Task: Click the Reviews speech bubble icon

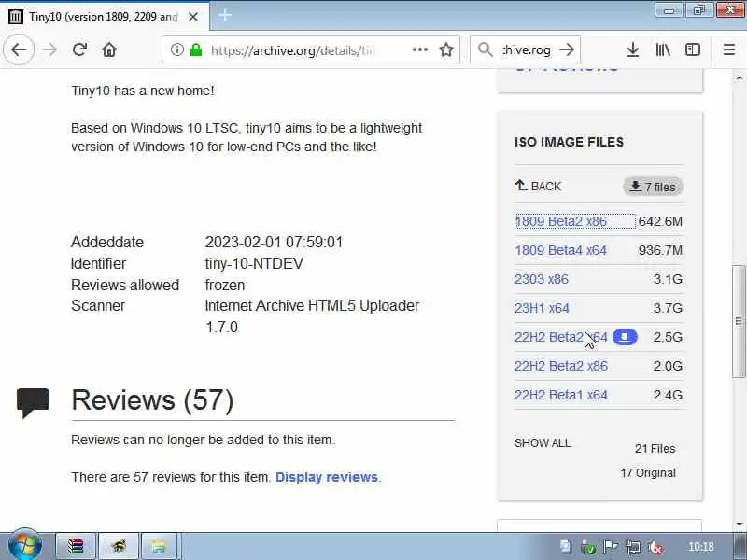Action: tap(33, 403)
